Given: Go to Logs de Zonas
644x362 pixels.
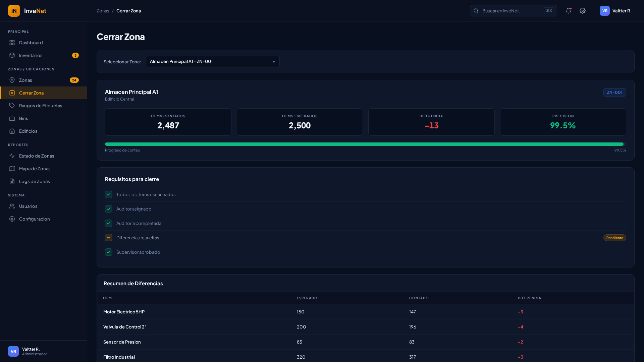Looking at the screenshot, I should 34,181.
